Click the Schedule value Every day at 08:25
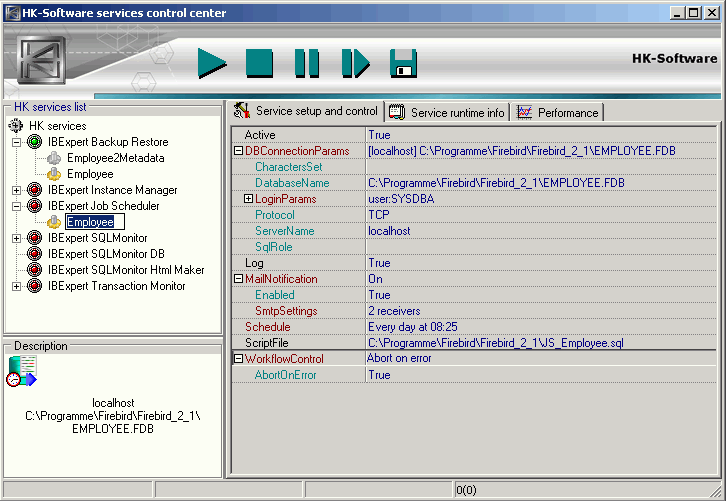726x501 pixels. coord(413,327)
